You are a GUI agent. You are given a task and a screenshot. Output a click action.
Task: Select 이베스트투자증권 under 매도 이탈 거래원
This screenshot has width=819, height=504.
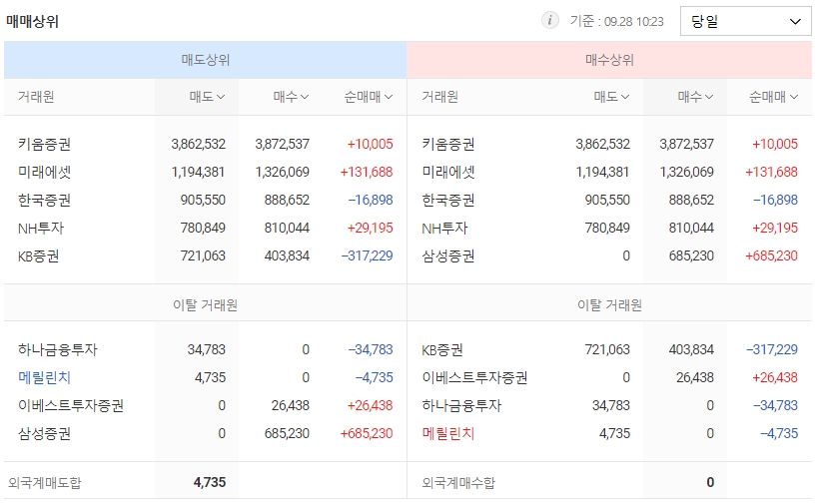pyautogui.click(x=71, y=405)
